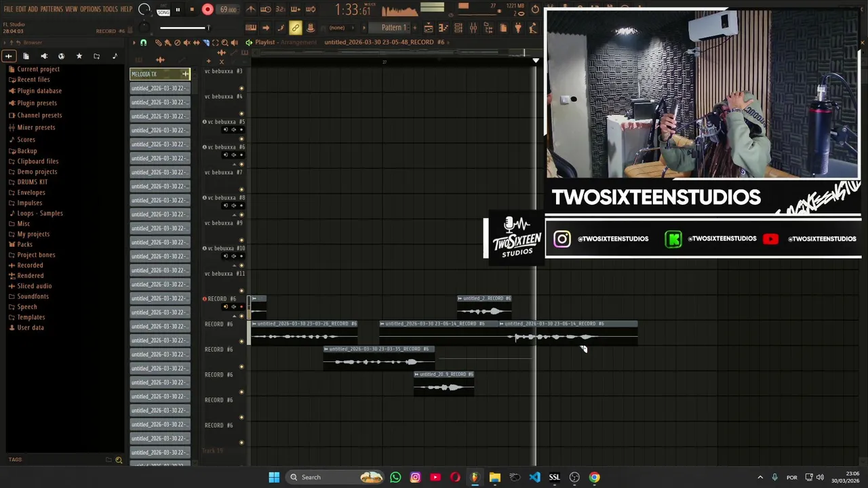
Task: Open the plugin picker plug icon
Action: (518, 28)
